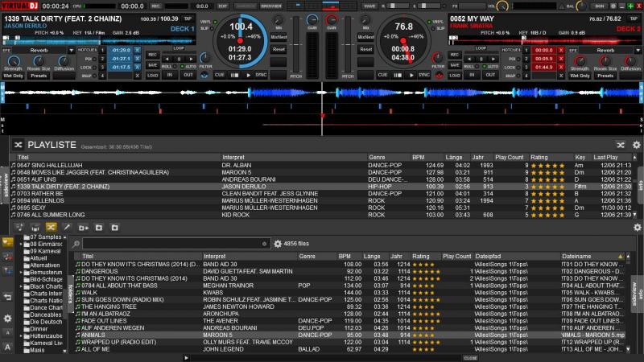Open the folders side tab
This screenshot has width=644, height=362.
pyautogui.click(x=70, y=294)
